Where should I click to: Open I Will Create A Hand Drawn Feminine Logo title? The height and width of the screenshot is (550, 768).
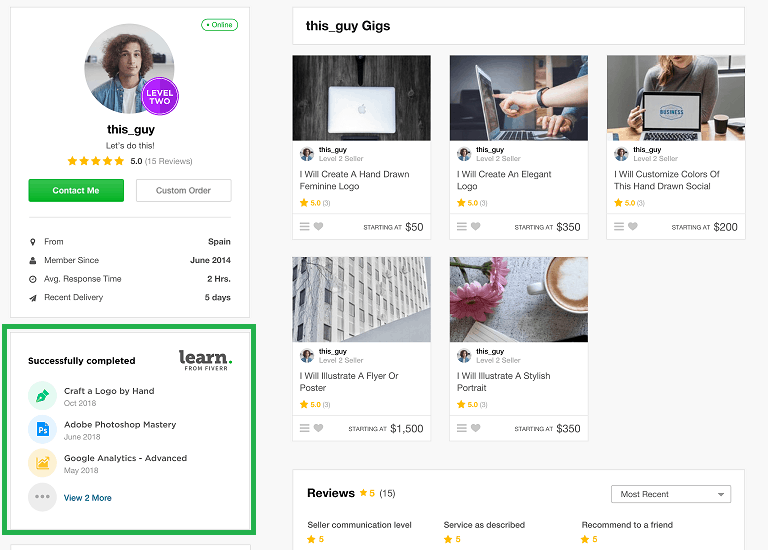pos(355,180)
